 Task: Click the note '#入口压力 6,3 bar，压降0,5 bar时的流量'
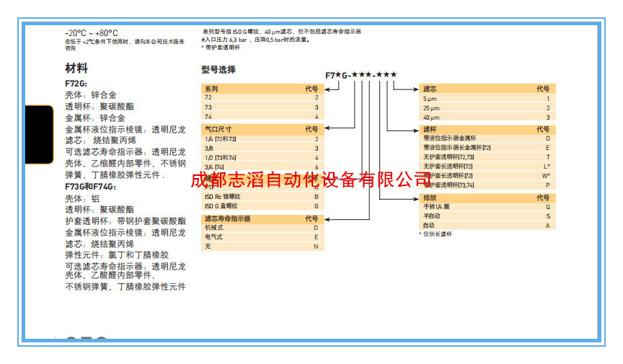255,40
